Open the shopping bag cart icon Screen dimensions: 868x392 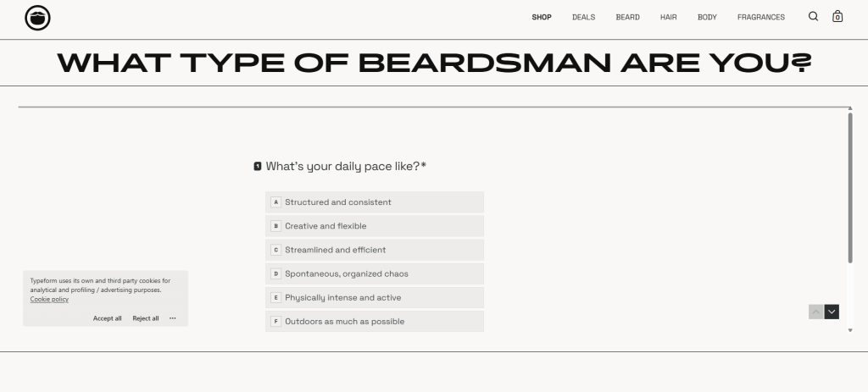coord(837,17)
